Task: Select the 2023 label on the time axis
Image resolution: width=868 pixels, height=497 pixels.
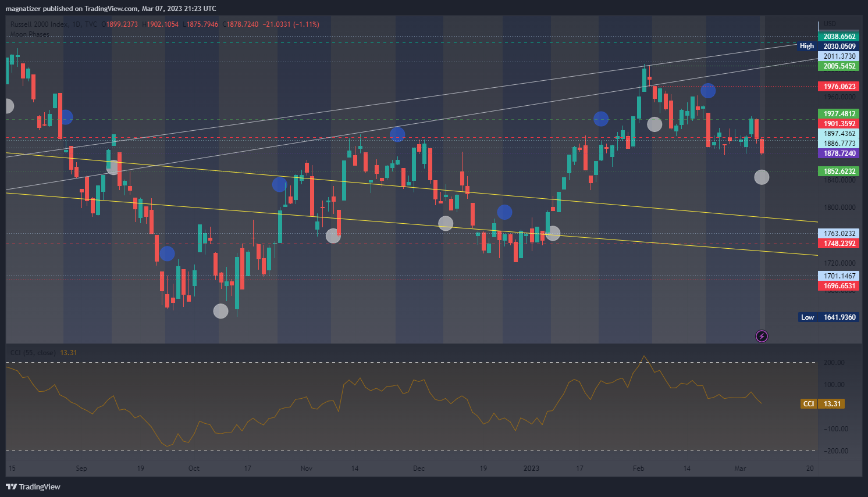Action: click(x=531, y=469)
